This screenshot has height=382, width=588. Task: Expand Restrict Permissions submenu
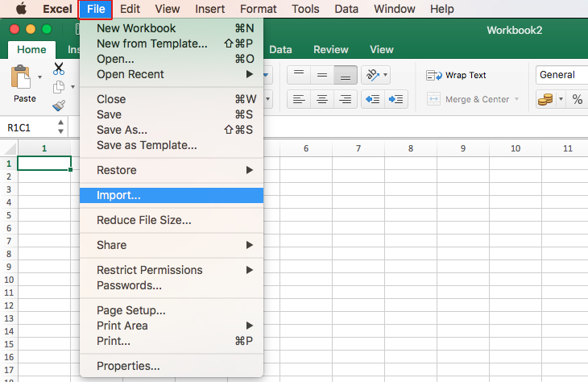(172, 270)
